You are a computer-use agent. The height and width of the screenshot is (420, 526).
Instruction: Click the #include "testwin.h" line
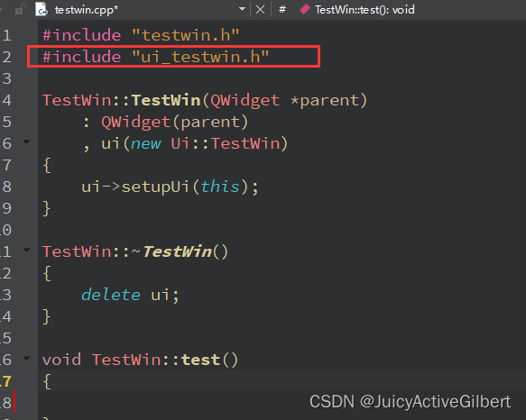141,35
